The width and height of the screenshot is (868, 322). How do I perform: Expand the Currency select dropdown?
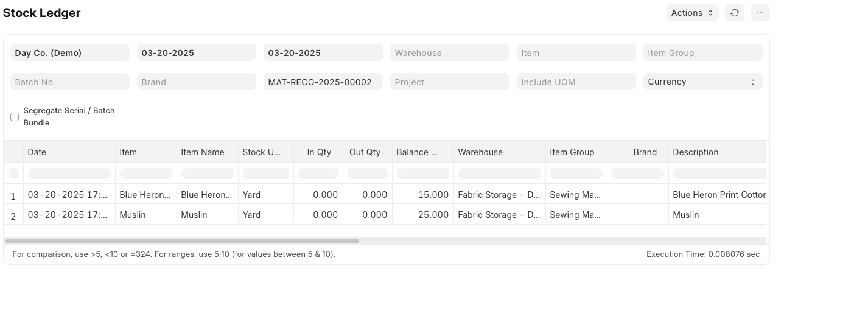pos(702,82)
